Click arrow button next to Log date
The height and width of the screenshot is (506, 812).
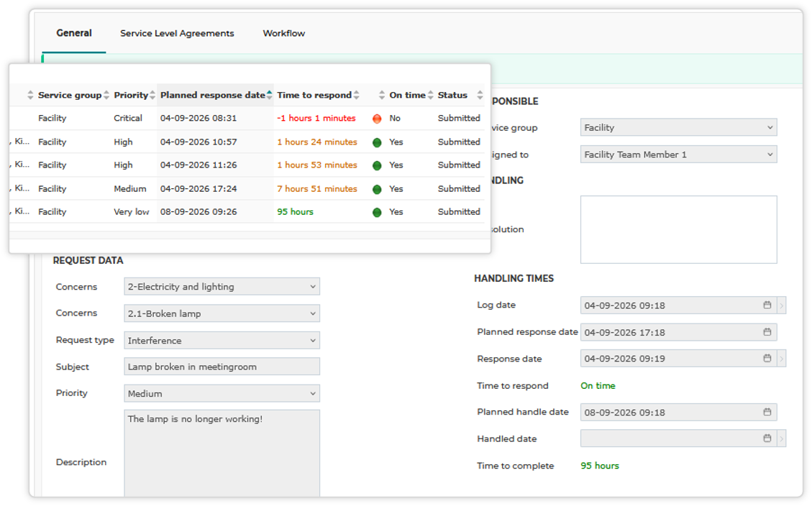782,305
